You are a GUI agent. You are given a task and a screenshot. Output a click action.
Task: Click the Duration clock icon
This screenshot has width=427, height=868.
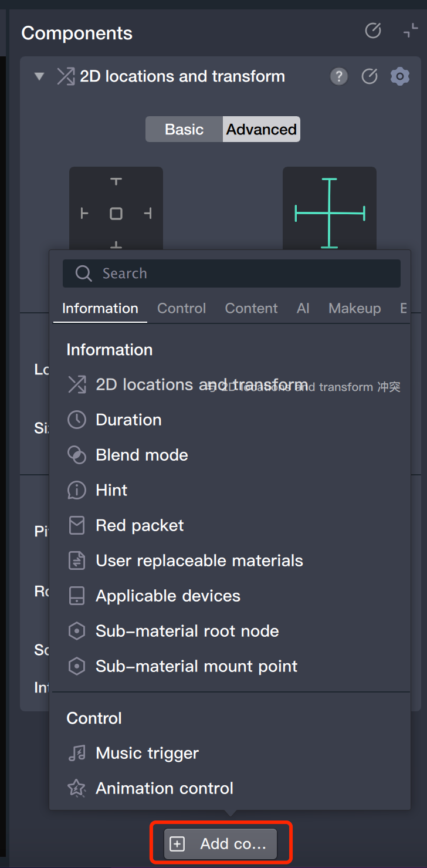click(x=77, y=420)
